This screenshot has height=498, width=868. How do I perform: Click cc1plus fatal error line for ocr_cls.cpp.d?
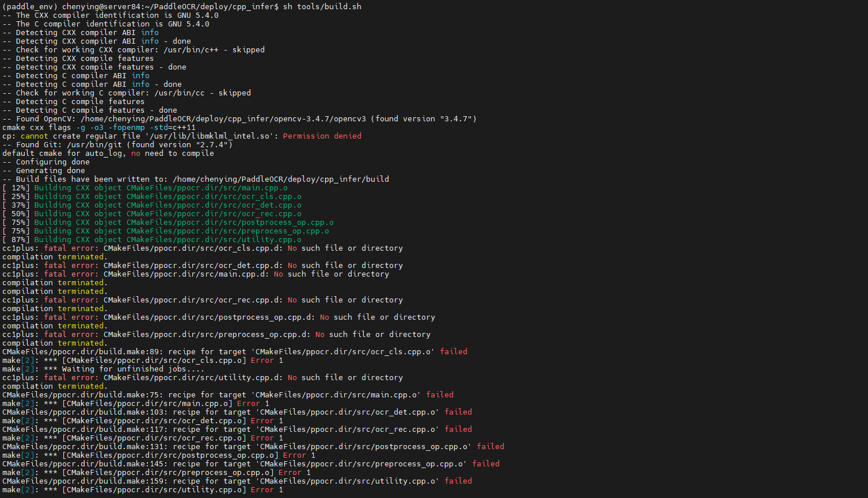pos(203,248)
